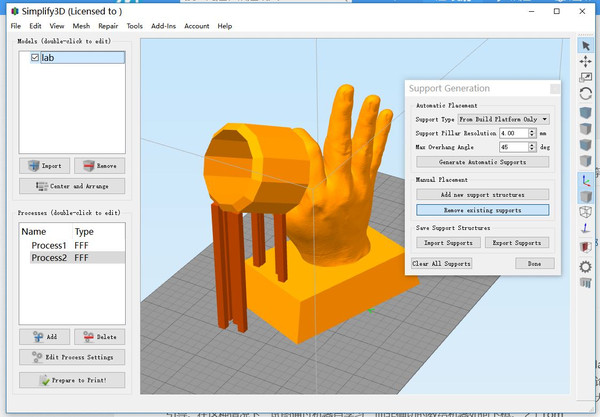
Task: Click the Support Pillar Resolution field
Action: click(x=514, y=133)
